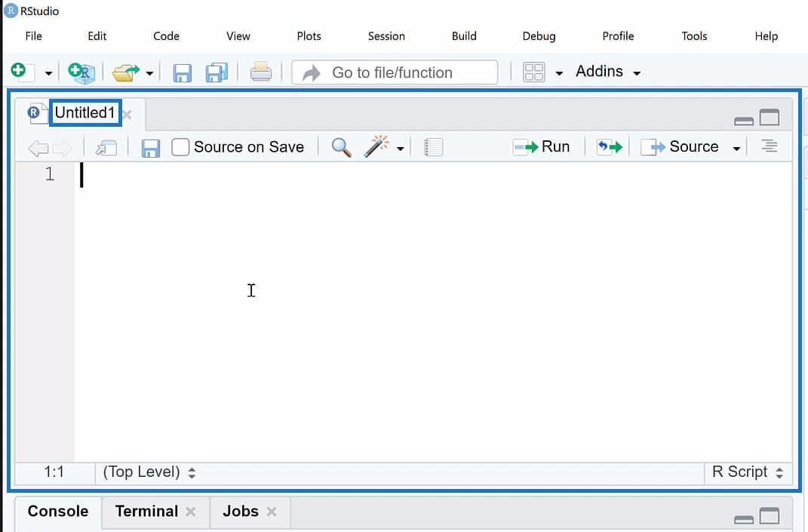Save the script from the editor toolbar
Screen dimensions: 808x532
[x=150, y=148]
